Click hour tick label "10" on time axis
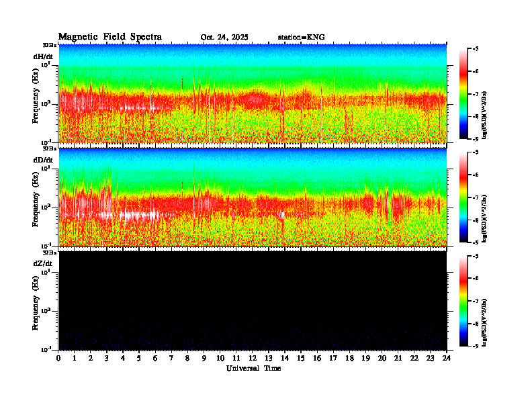The width and height of the screenshot is (532, 411). coord(220,358)
